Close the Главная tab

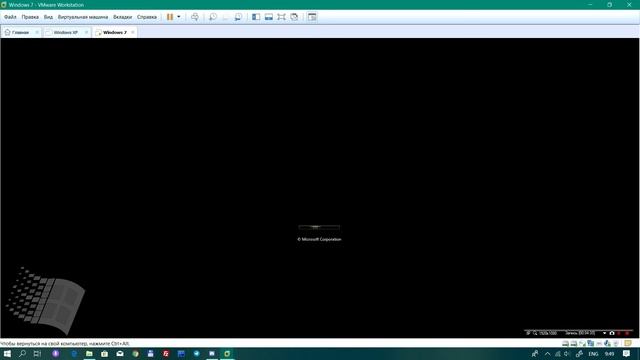37,32
